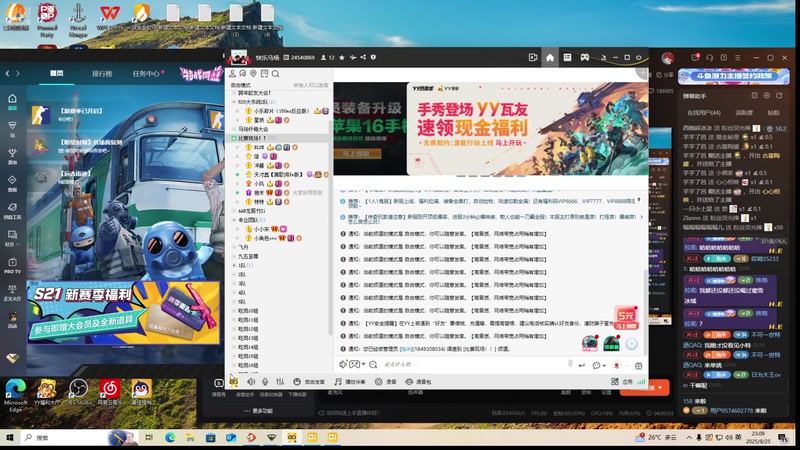
Task: Open PRO TV in game platform sidebar
Action: 13,265
